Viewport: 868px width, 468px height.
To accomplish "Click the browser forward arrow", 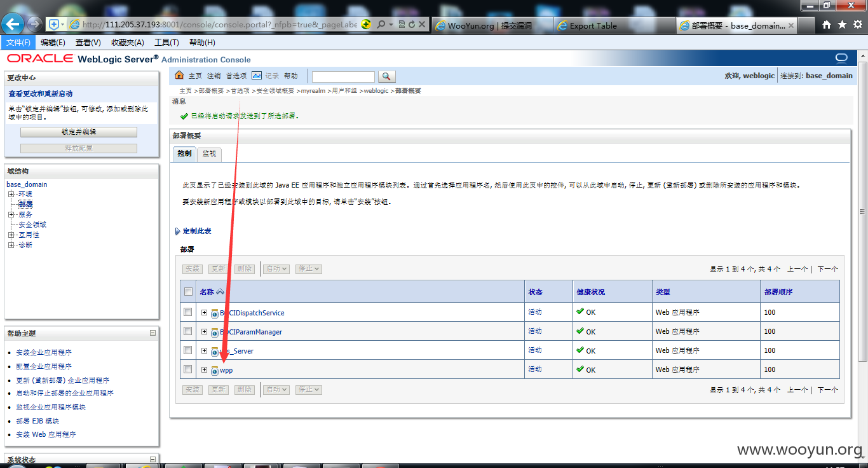I will click(x=34, y=24).
